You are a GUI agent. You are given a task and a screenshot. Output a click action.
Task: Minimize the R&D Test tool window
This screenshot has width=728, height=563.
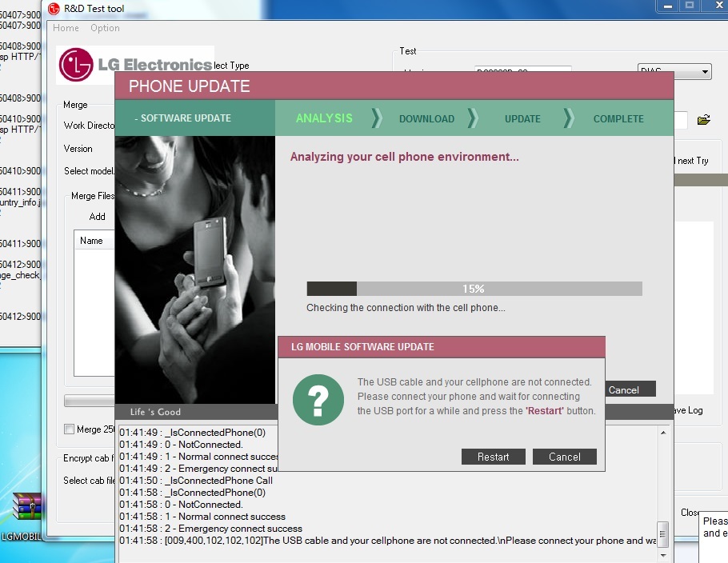tap(668, 6)
